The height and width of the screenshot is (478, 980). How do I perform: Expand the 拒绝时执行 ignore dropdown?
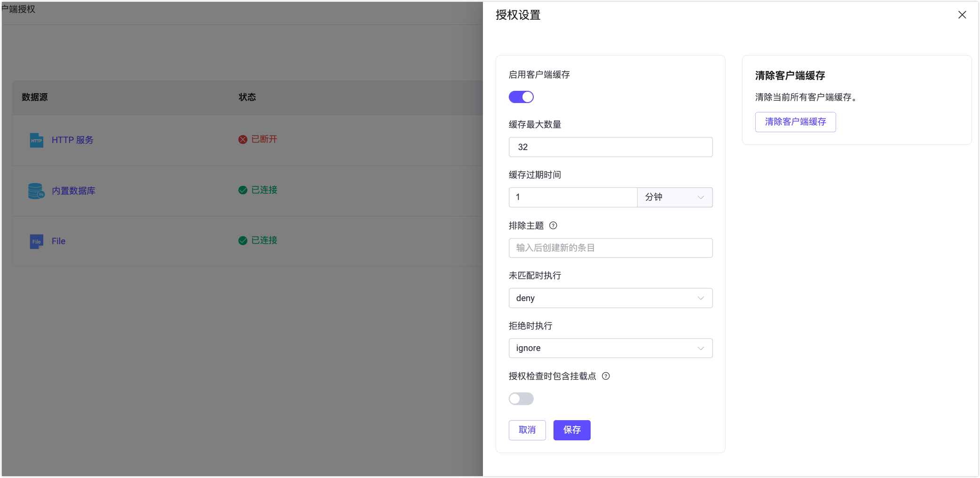610,348
